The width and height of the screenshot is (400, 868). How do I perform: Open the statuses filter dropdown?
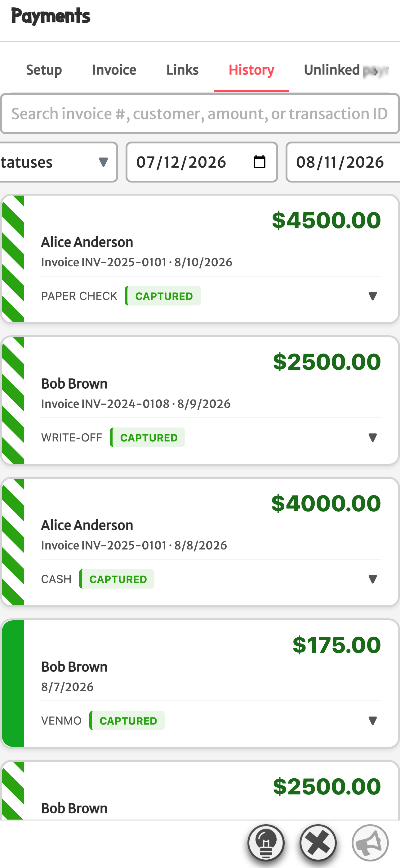click(59, 162)
